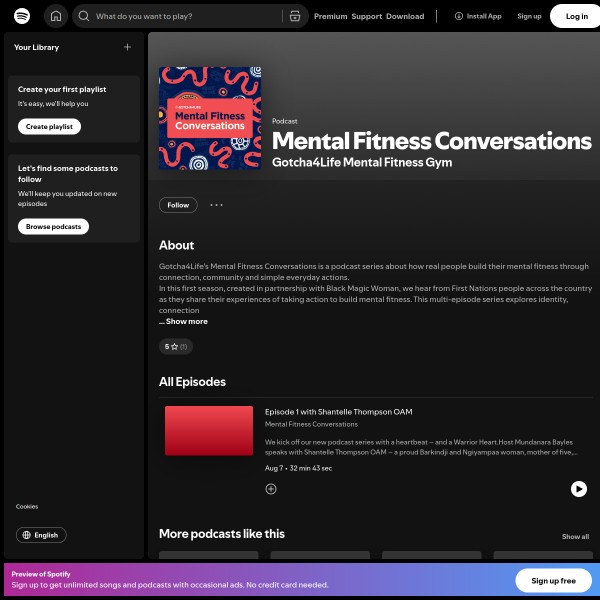
Task: Open Premium in top navigation
Action: pos(330,16)
